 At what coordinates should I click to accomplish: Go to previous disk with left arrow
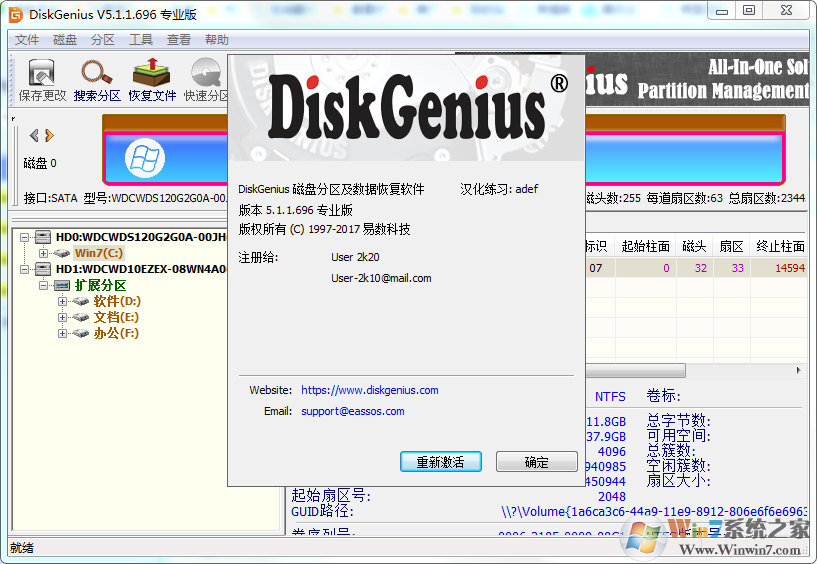tap(34, 136)
